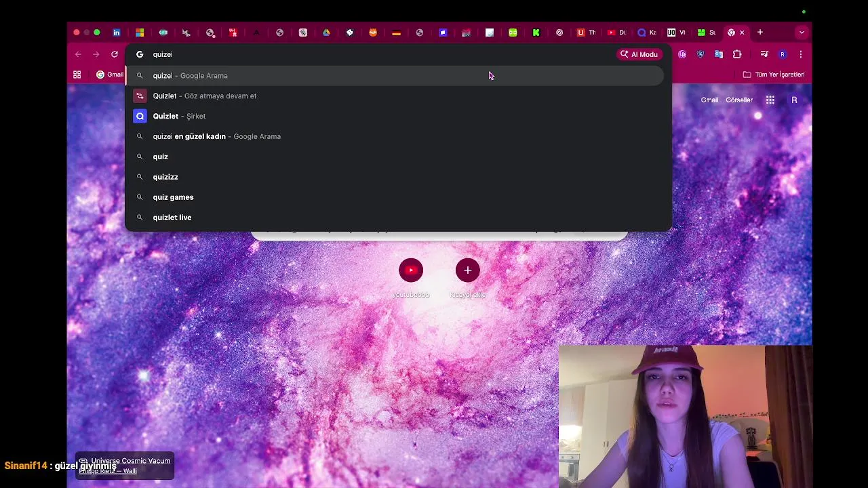Open the apps grid in bookmarks bar
This screenshot has width=868, height=488.
click(77, 75)
